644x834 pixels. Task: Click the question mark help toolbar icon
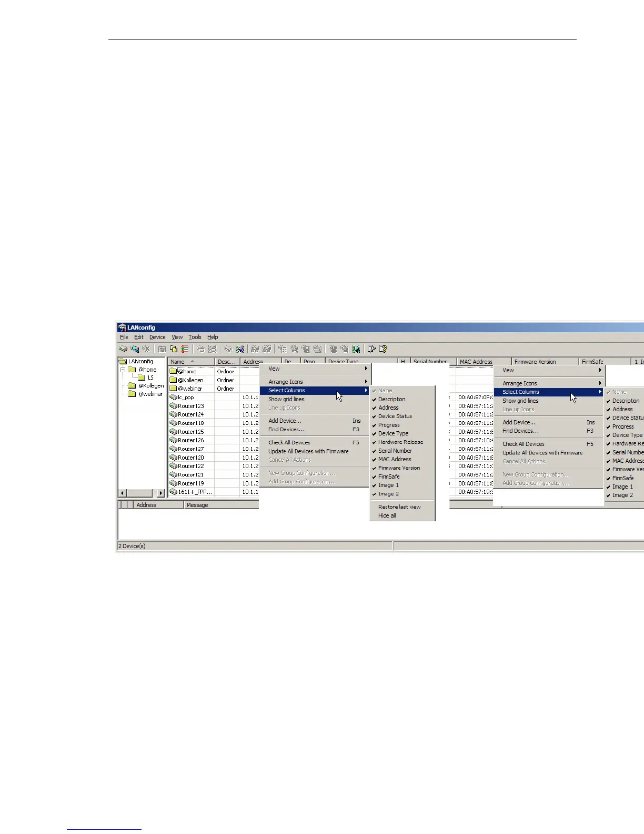tap(383, 349)
